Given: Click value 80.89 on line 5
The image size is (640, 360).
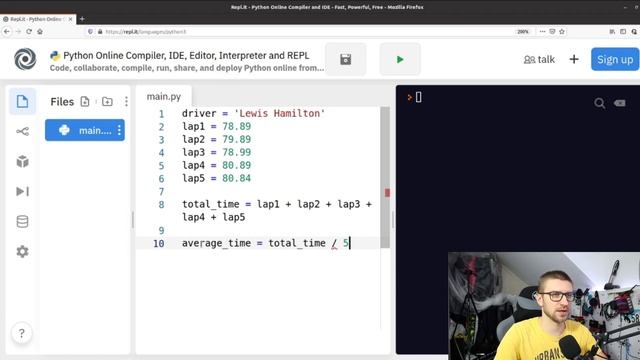Looking at the screenshot, I should click(236, 165).
